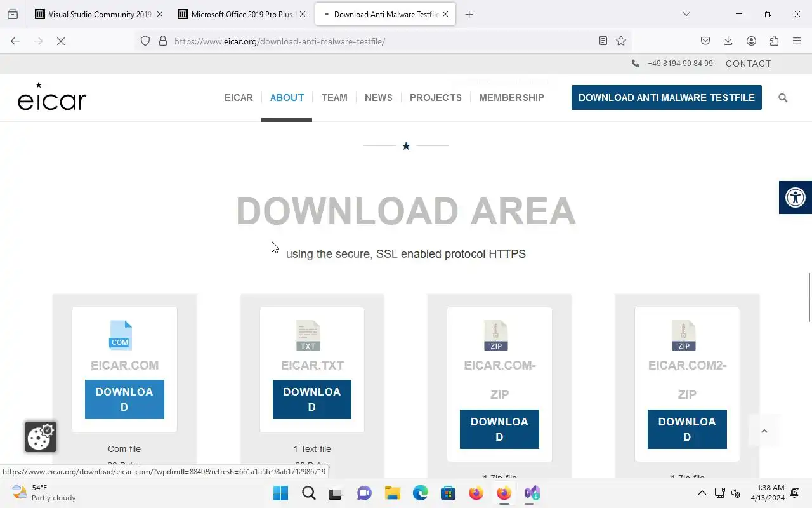812x508 pixels.
Task: Click EICAR.COM-ZIP file icon
Action: tap(496, 335)
